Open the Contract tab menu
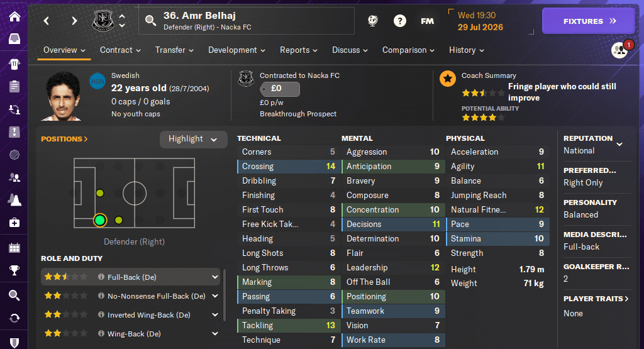The image size is (644, 349). [x=120, y=50]
